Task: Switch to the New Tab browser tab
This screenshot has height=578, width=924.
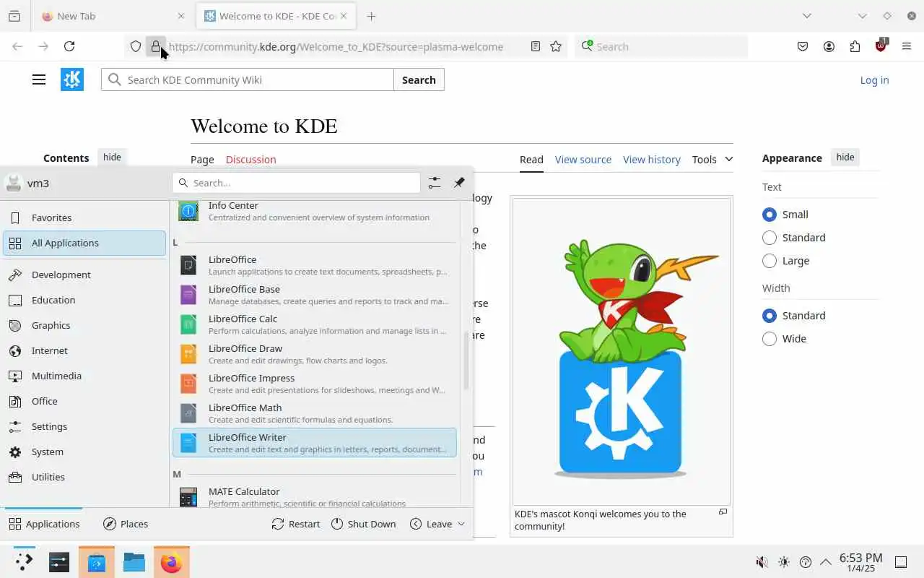Action: (114, 16)
